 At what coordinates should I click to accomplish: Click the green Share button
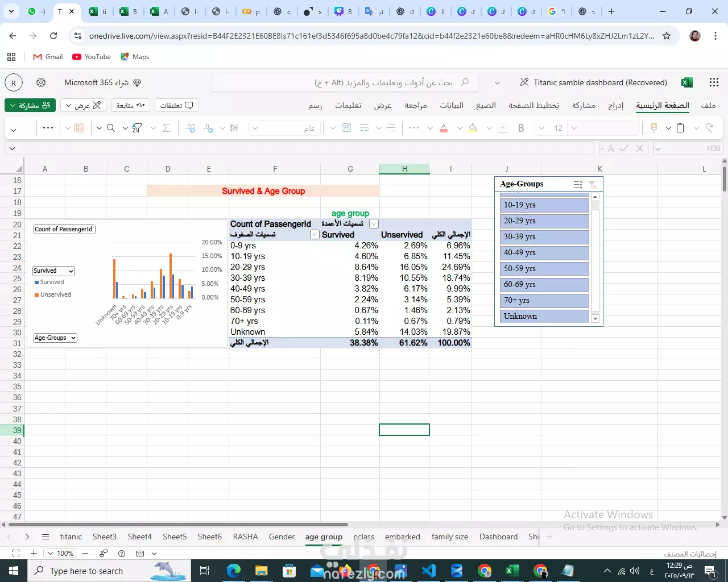pyautogui.click(x=30, y=105)
